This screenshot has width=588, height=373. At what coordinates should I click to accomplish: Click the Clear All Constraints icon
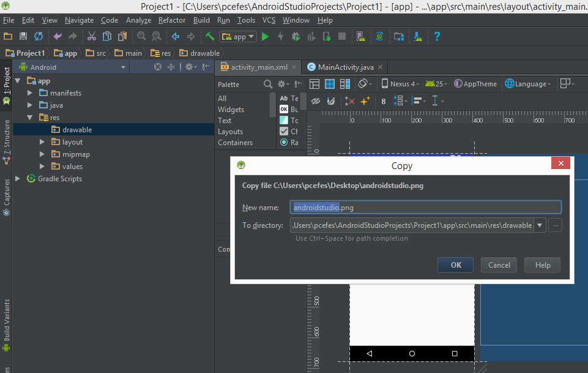click(349, 100)
